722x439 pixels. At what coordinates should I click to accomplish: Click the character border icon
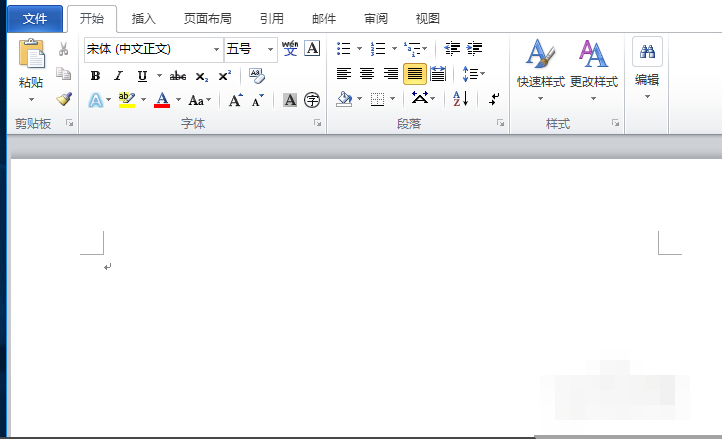click(x=312, y=48)
